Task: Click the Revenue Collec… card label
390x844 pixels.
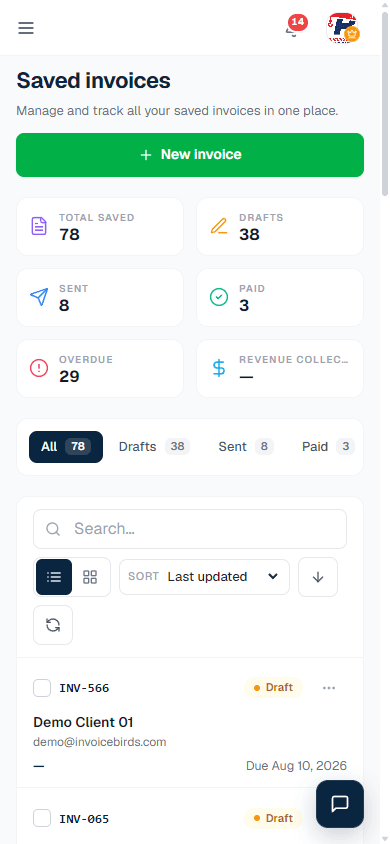Action: [294, 360]
